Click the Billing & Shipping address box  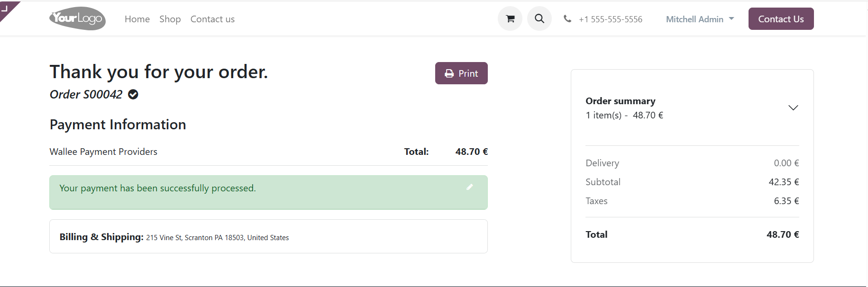[268, 237]
